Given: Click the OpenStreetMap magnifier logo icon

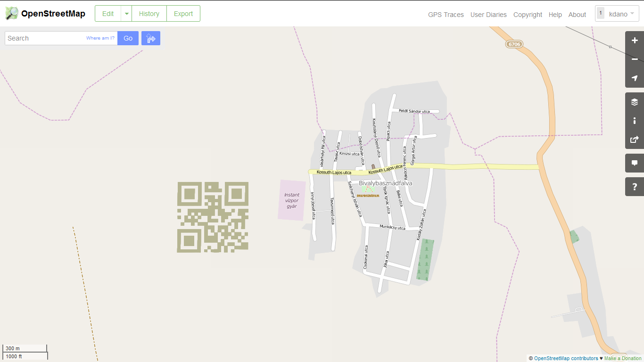Looking at the screenshot, I should point(12,14).
